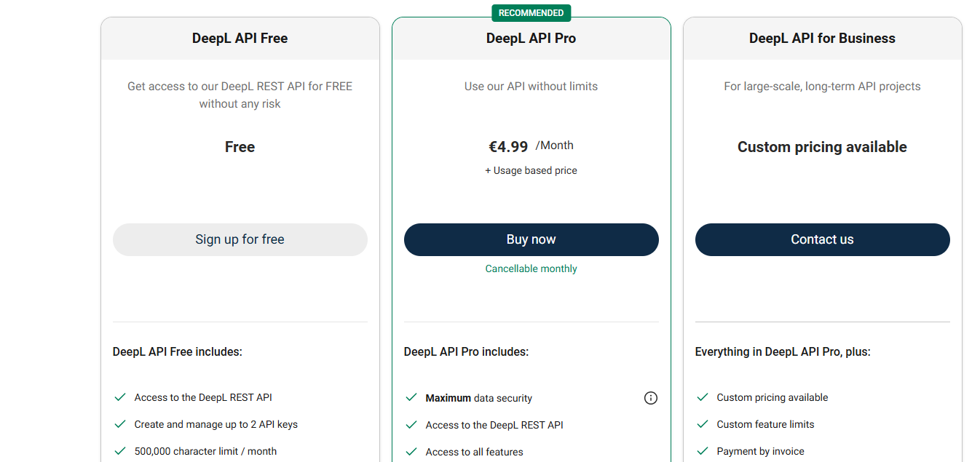Screen dimensions: 980x462
Task: Select the DeepL API Pro plan heading
Action: (531, 39)
